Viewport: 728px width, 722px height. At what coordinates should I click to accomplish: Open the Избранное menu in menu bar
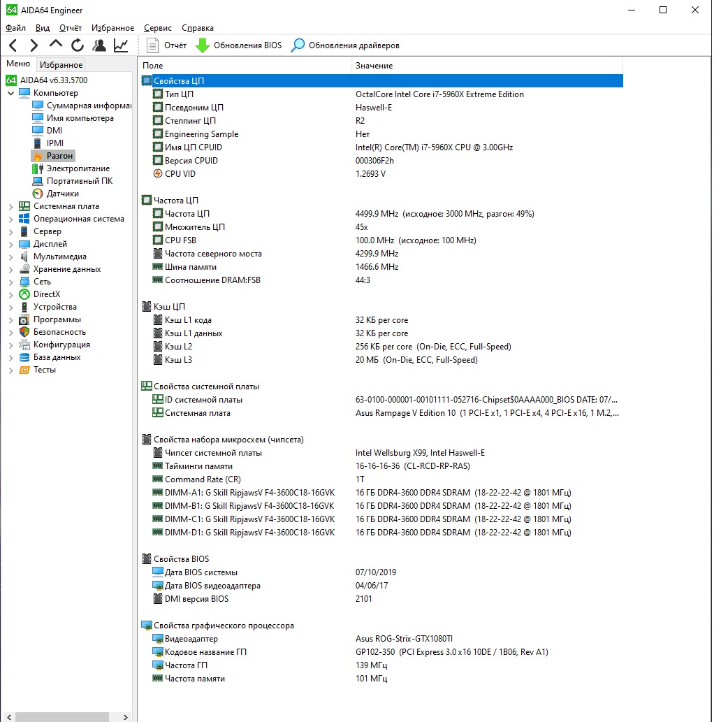coord(112,28)
